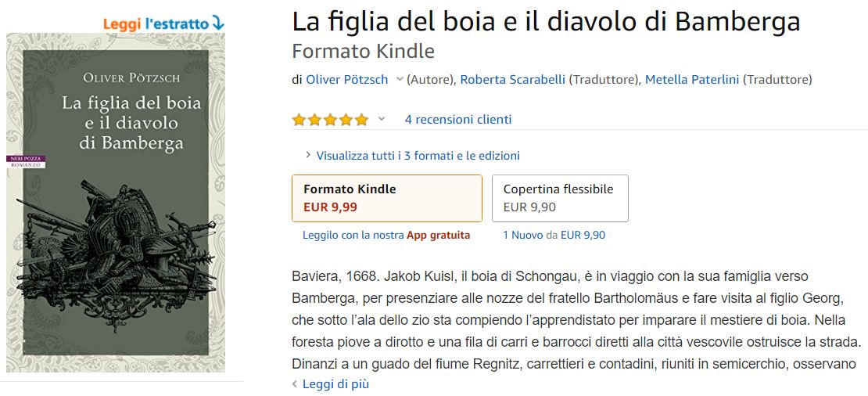Open the star rating breakdown chevron

pos(382,119)
